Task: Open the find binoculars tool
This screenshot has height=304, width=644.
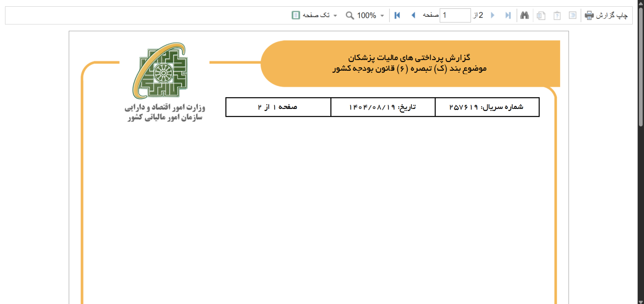Action: pos(525,15)
